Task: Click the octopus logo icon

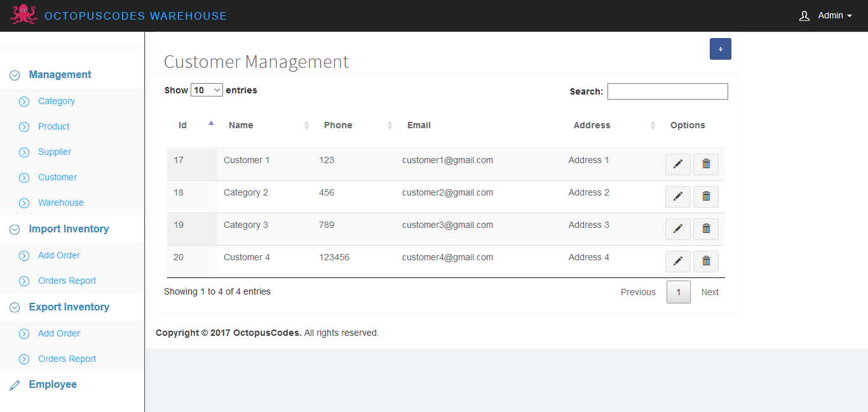Action: pyautogui.click(x=24, y=15)
